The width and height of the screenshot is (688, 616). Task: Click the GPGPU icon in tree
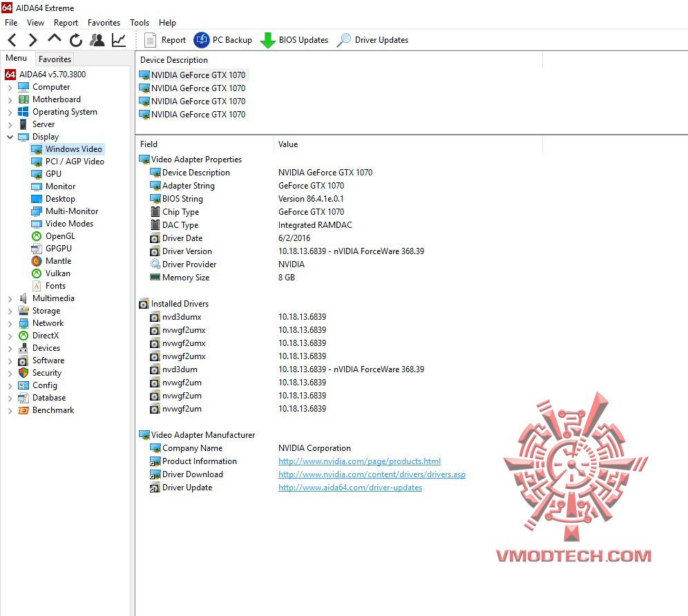(x=37, y=249)
